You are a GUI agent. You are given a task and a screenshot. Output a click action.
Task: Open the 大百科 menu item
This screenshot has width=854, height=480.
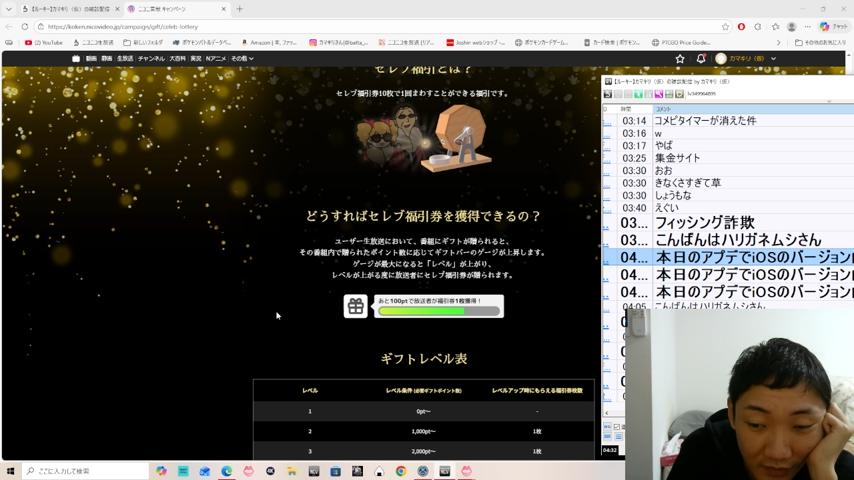click(177, 58)
